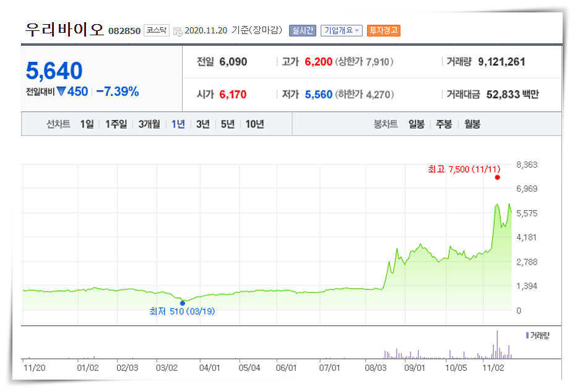Click the stock name 우리바이오
The width and height of the screenshot is (575, 392).
pos(64,29)
